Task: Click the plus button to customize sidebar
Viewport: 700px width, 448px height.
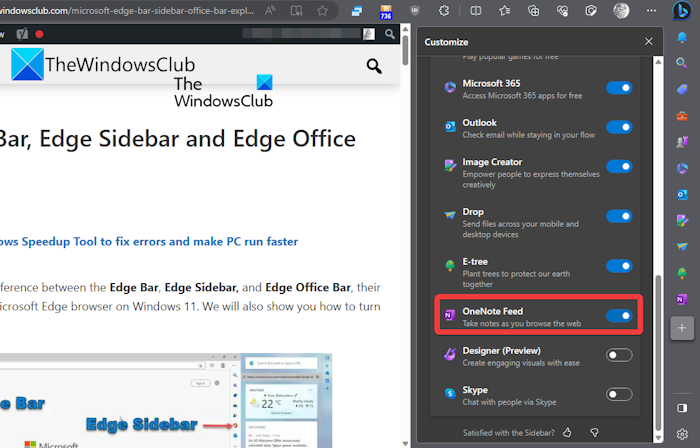Action: pyautogui.click(x=682, y=328)
